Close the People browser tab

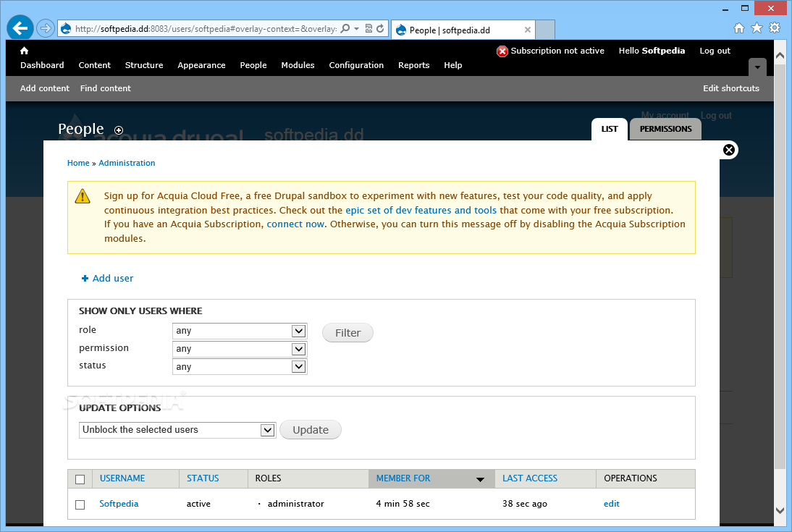[x=527, y=30]
